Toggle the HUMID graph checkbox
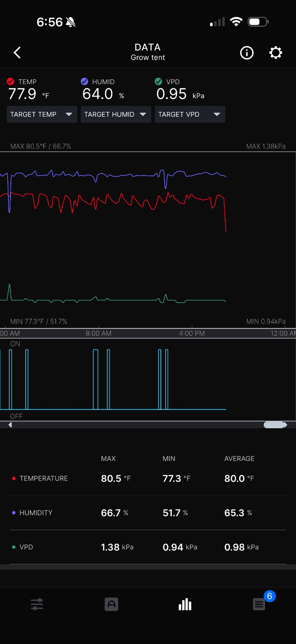This screenshot has width=296, height=644. pos(84,81)
